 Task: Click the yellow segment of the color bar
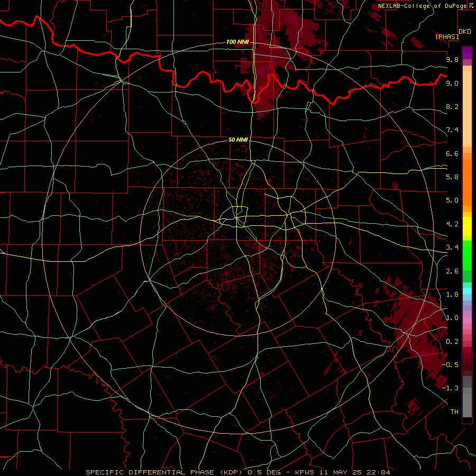point(467,226)
